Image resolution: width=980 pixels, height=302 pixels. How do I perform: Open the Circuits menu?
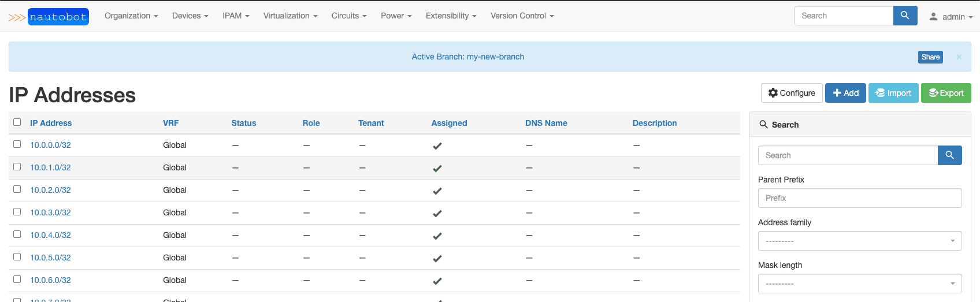click(x=349, y=16)
